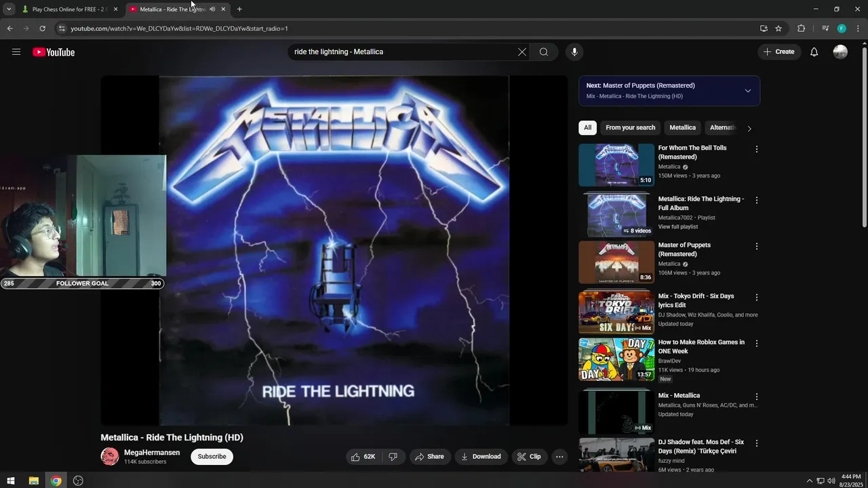Open Windows Start menu

(11, 481)
